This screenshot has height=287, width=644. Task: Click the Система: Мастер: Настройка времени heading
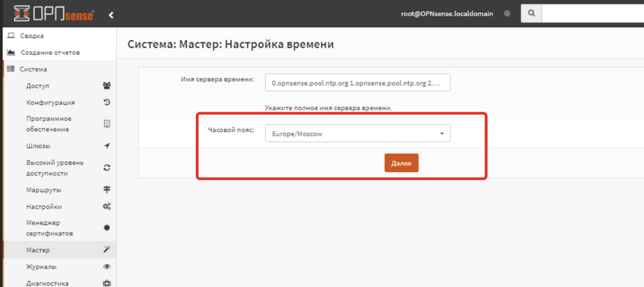coord(231,44)
